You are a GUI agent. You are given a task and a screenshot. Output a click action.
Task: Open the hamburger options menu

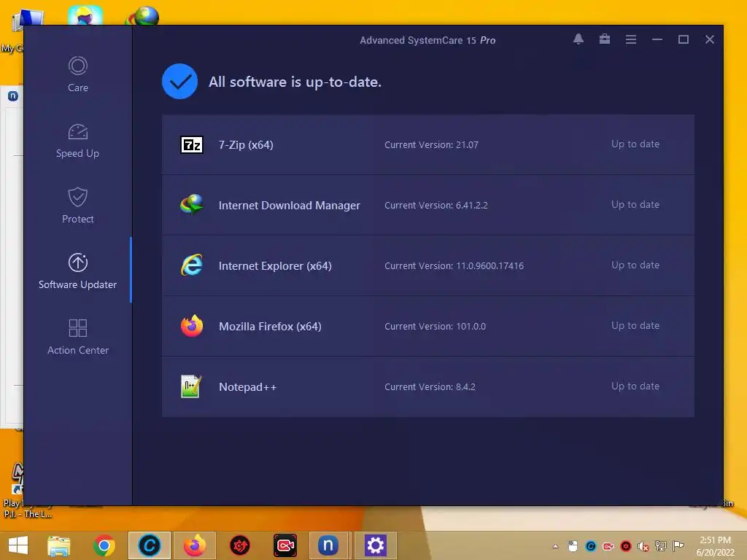click(x=631, y=39)
